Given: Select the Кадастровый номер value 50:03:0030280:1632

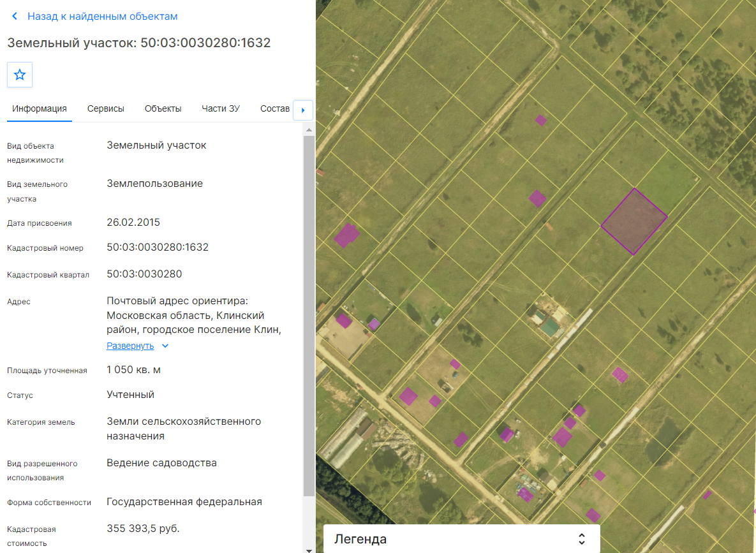Looking at the screenshot, I should click(158, 247).
